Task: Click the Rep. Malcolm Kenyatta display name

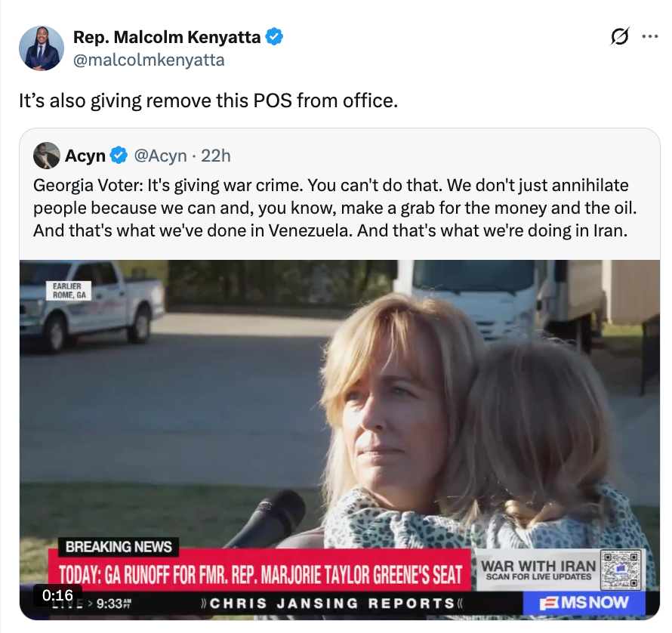Action: (167, 37)
